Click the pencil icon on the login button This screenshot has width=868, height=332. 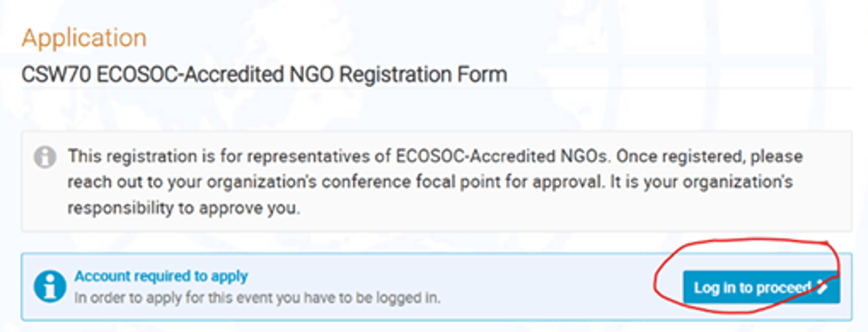tap(822, 287)
